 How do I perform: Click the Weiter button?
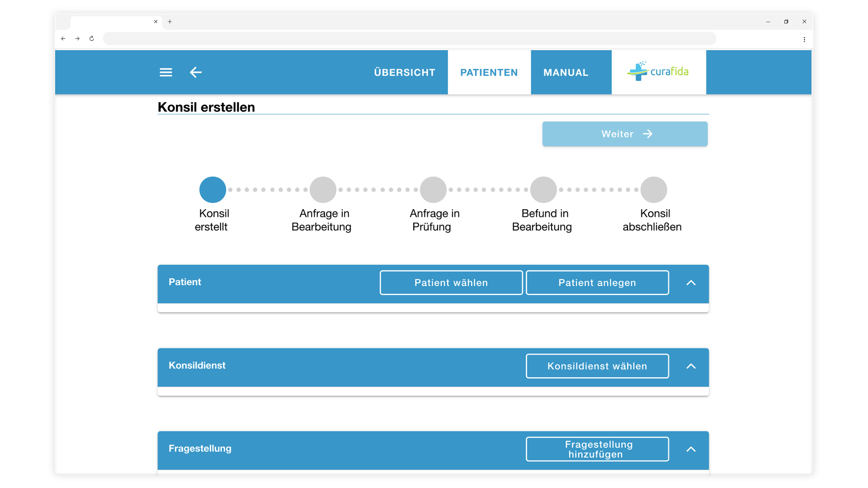pos(625,134)
